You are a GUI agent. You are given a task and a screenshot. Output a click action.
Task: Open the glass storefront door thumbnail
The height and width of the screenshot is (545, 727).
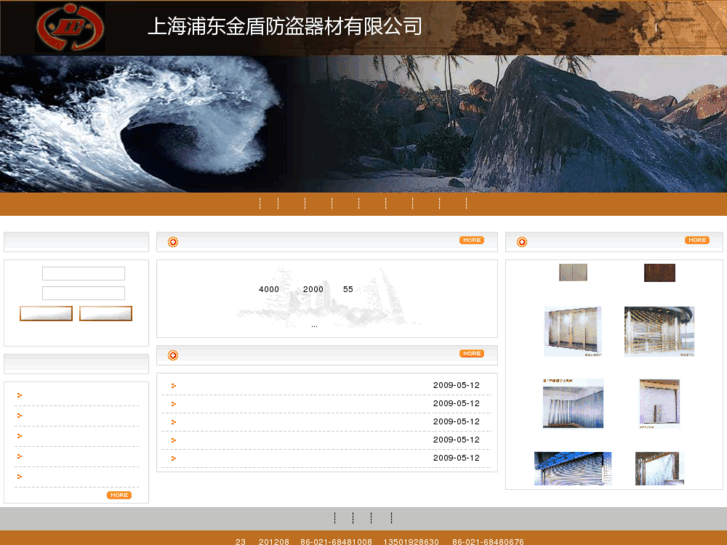(x=573, y=331)
